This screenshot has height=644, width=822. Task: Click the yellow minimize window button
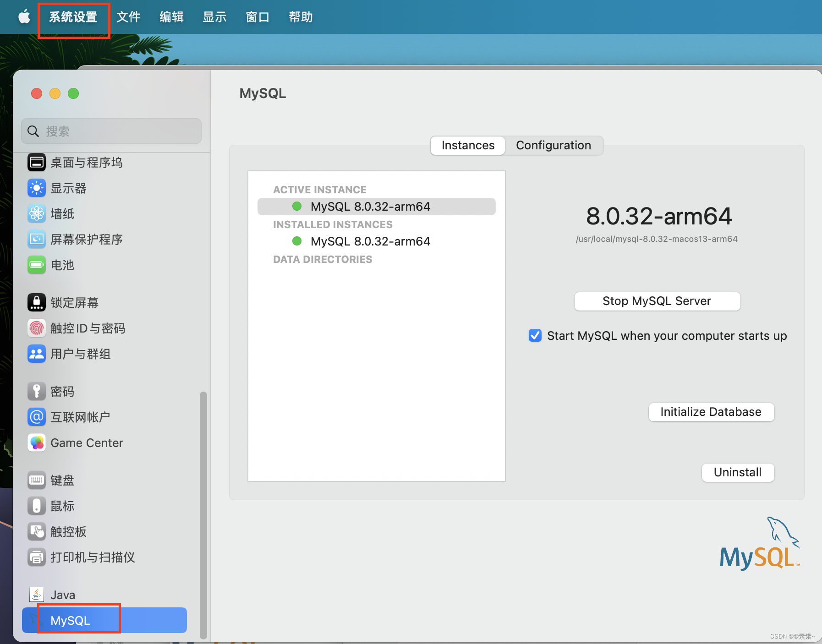point(55,93)
